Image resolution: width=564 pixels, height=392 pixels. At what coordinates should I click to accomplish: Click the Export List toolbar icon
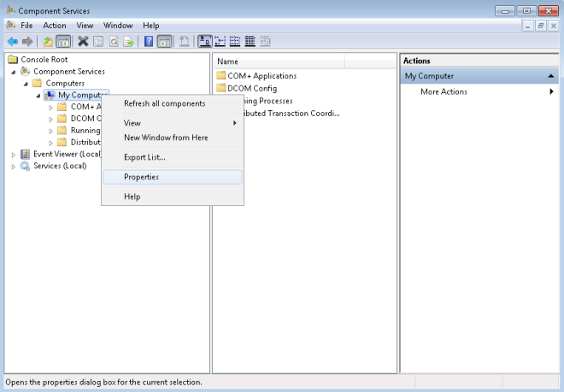pyautogui.click(x=129, y=41)
